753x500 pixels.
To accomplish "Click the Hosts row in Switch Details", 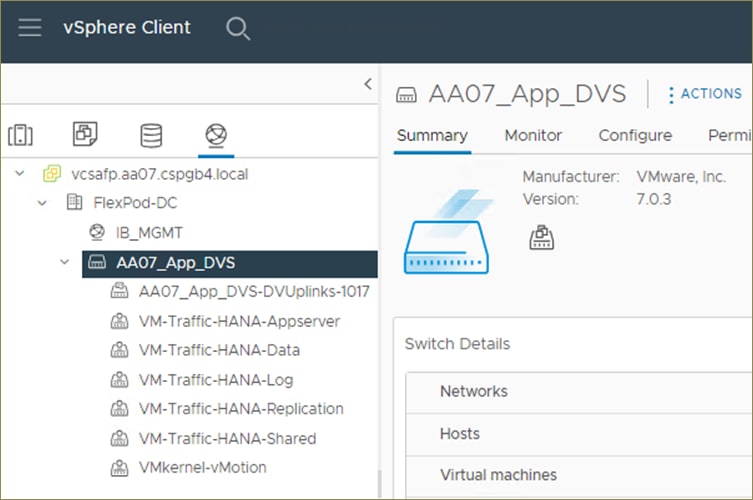I will [x=579, y=435].
